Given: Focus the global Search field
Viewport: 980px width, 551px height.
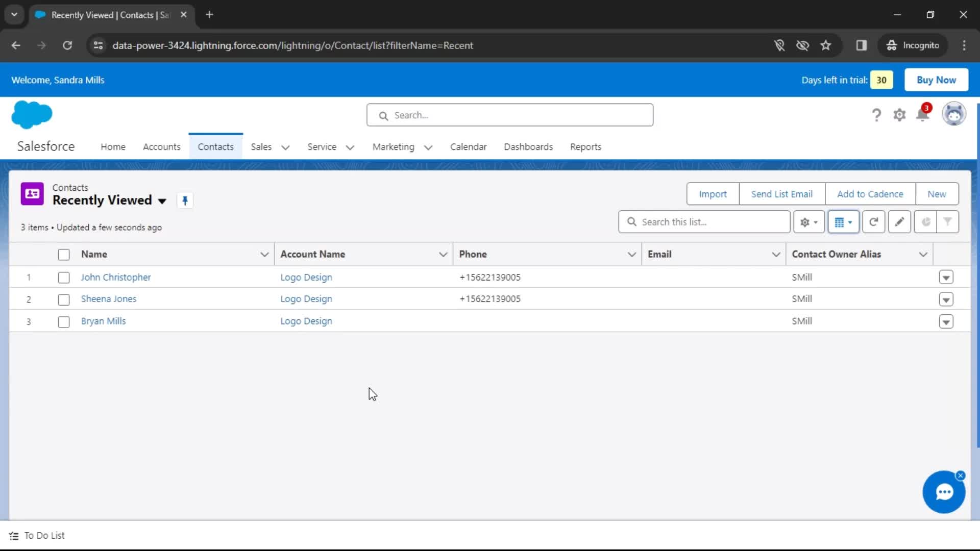Looking at the screenshot, I should coord(509,115).
